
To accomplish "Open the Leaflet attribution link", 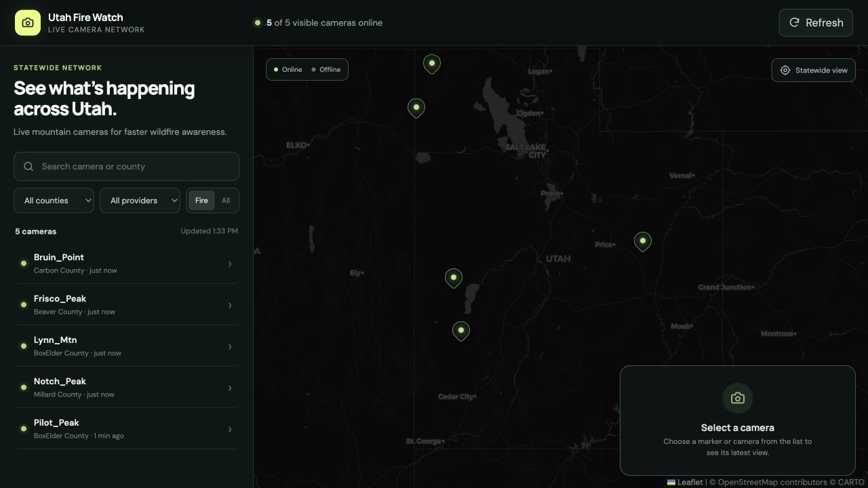I will tap(685, 483).
